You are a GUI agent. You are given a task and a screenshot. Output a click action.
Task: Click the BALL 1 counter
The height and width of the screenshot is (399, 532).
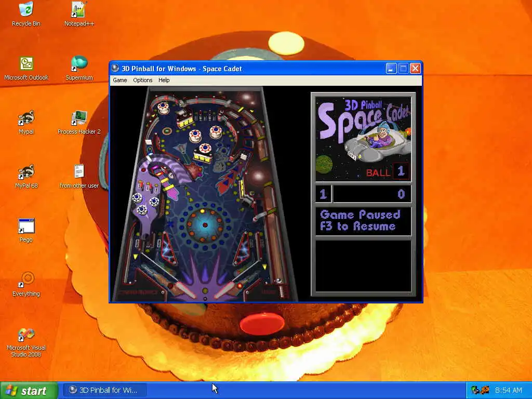pos(388,171)
